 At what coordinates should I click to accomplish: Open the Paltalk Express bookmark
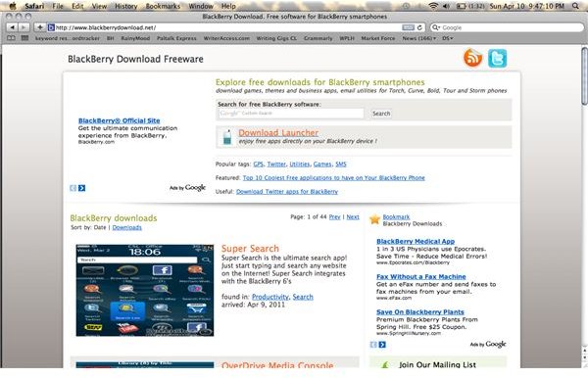coord(176,38)
